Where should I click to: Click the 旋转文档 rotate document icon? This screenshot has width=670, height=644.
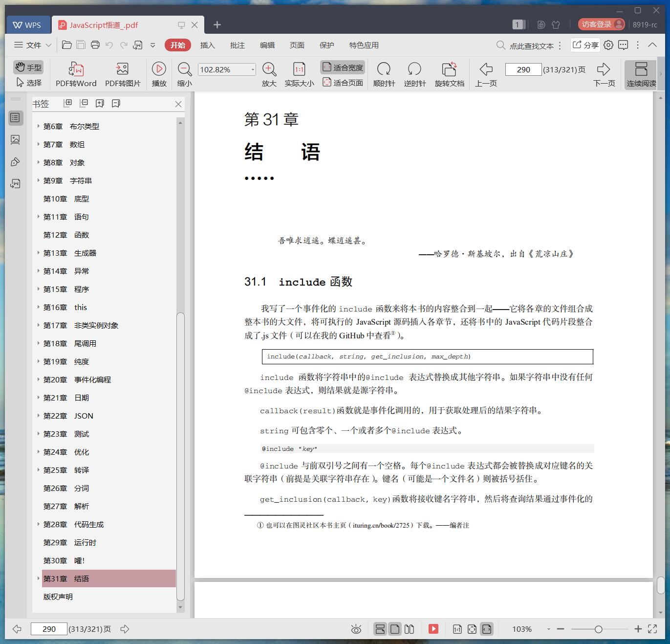coord(449,69)
